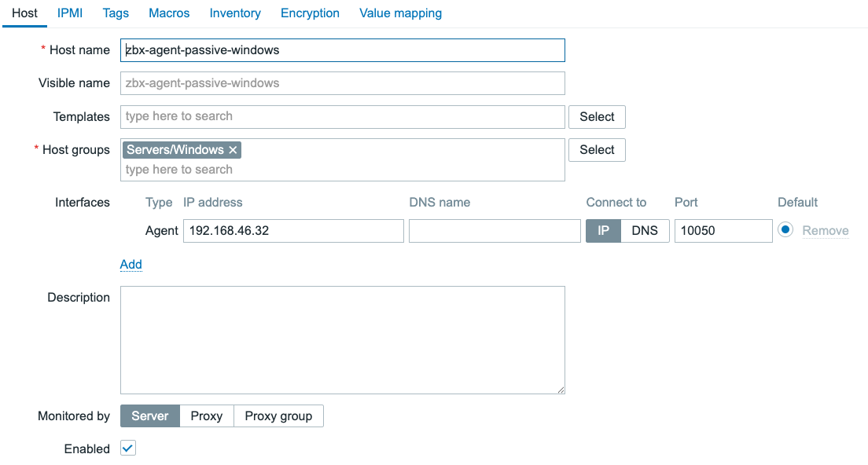
Task: Remove the Servers/Windows host group tag
Action: pyautogui.click(x=232, y=148)
